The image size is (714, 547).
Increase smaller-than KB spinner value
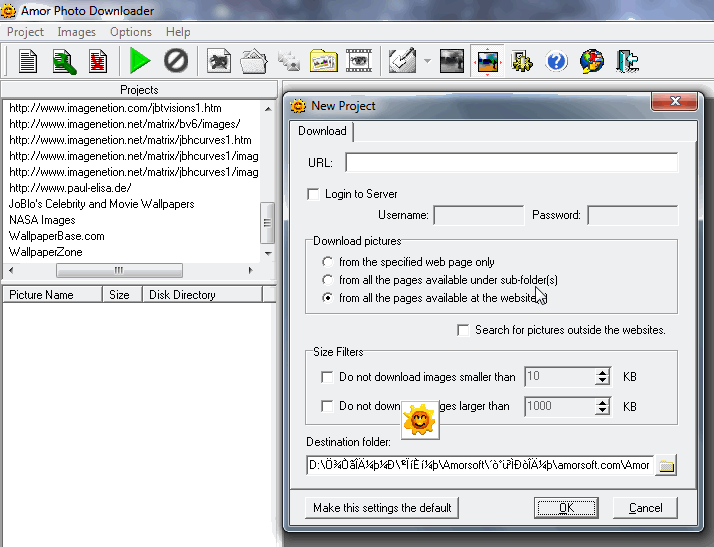pyautogui.click(x=602, y=372)
